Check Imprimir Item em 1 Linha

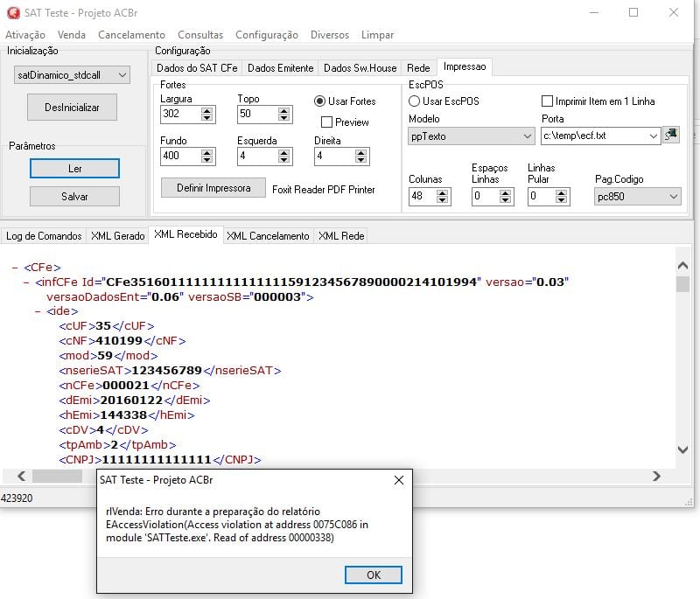[x=547, y=101]
